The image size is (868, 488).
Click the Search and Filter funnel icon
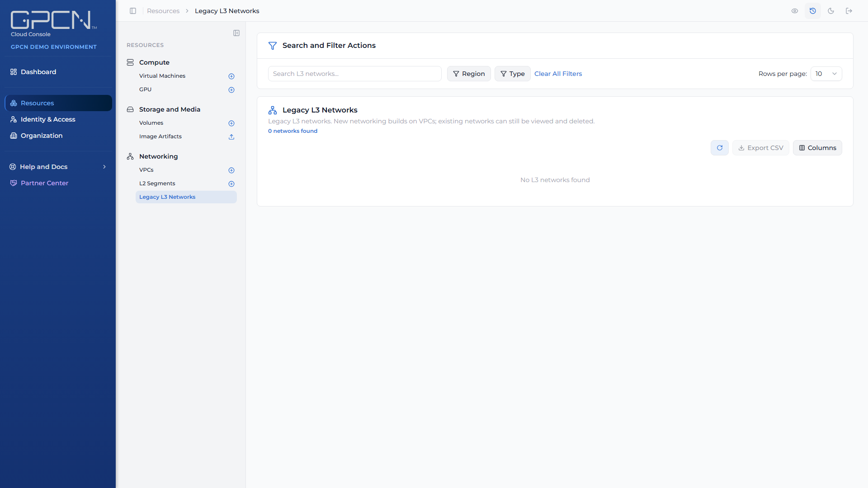pos(273,46)
